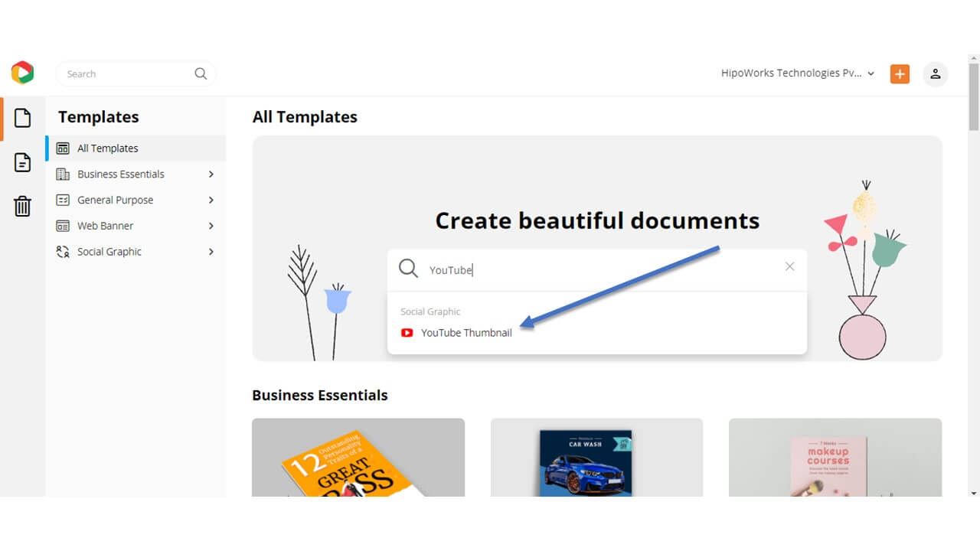Open HipoWorks Technologies company dropdown

click(x=797, y=73)
